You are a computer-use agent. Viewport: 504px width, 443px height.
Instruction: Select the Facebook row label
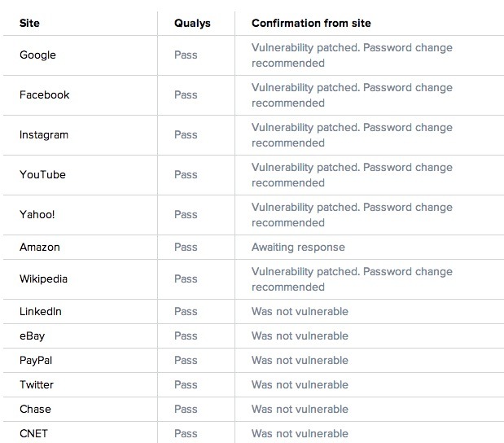pyautogui.click(x=45, y=95)
